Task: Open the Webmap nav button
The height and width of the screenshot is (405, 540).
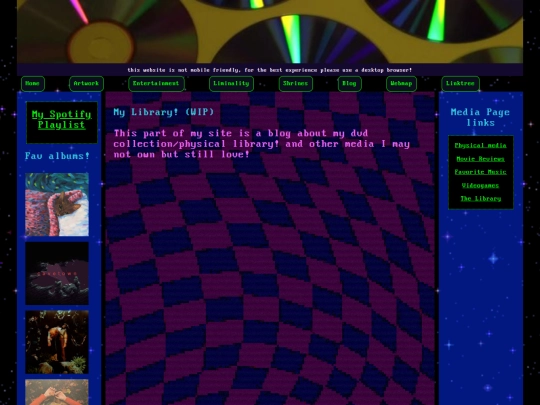Action: (402, 84)
